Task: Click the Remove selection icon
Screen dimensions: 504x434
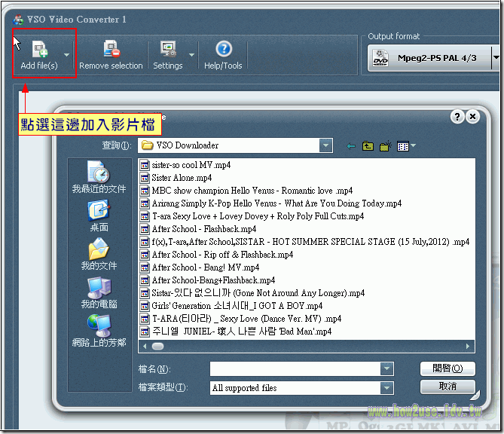Action: coord(111,48)
